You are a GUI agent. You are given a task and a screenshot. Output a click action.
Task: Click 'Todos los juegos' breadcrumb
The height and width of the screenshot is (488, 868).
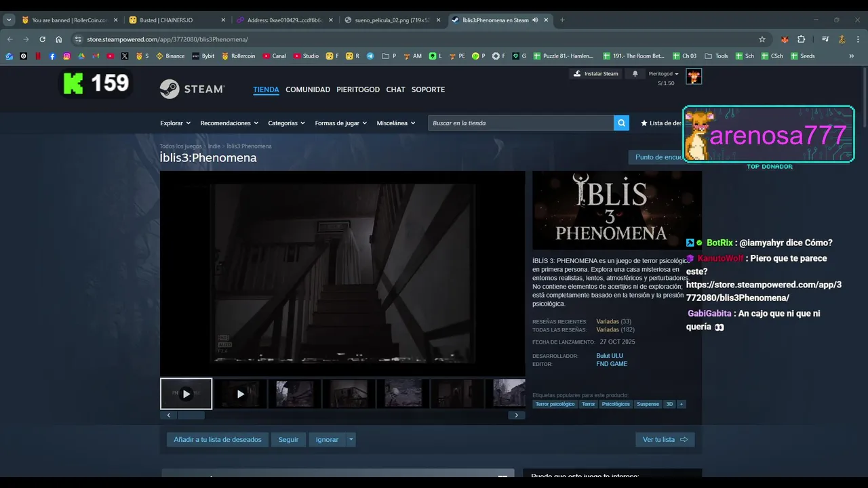[180, 146]
